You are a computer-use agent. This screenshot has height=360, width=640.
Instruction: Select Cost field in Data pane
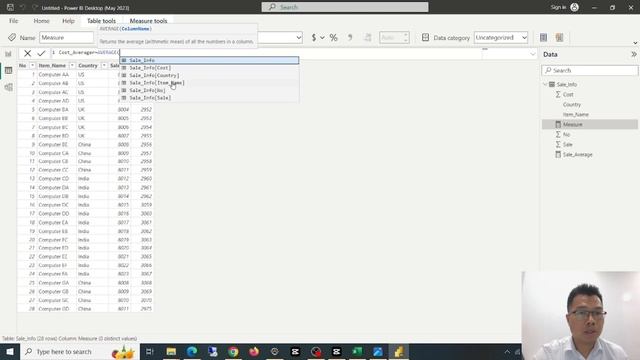pos(568,95)
